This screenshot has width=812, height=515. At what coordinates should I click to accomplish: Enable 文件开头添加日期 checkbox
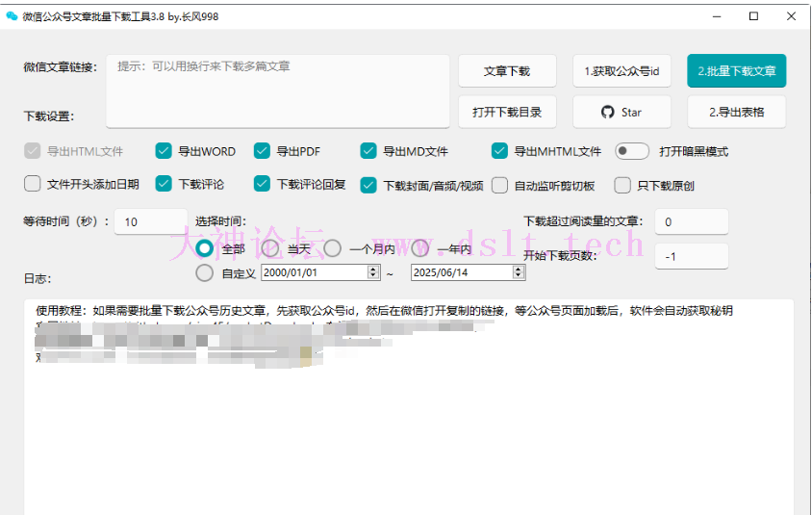pos(32,184)
